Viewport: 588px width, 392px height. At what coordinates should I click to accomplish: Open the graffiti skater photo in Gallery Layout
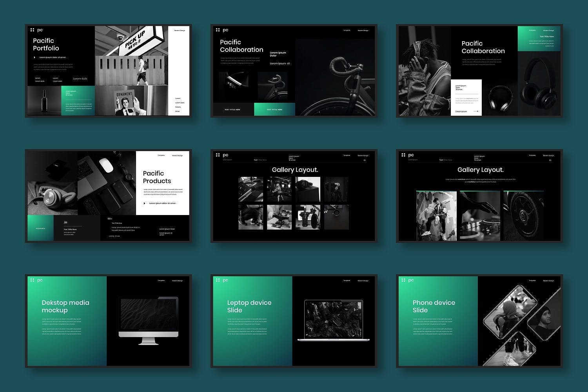[x=436, y=216]
